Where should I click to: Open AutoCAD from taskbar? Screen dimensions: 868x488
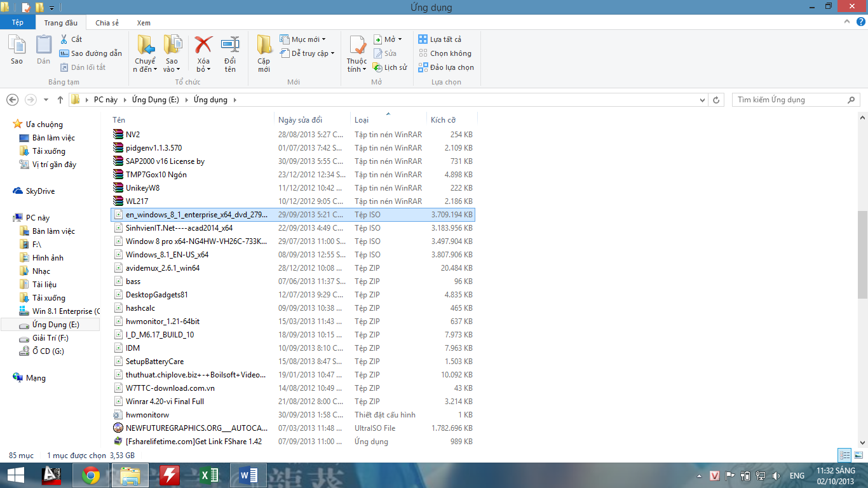click(x=51, y=475)
